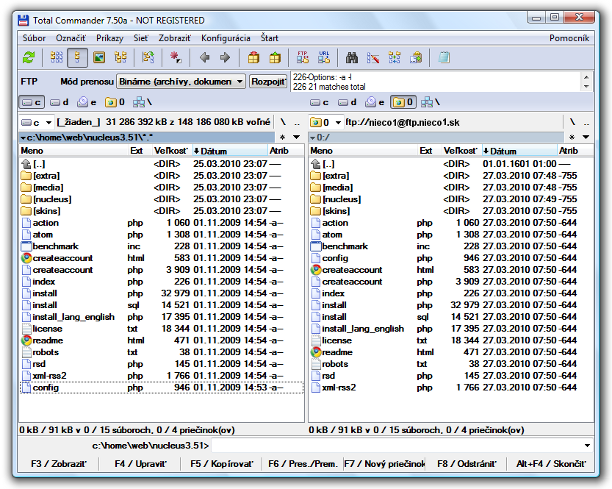612x489 pixels.
Task: Open the notepad toolbar icon
Action: click(444, 58)
